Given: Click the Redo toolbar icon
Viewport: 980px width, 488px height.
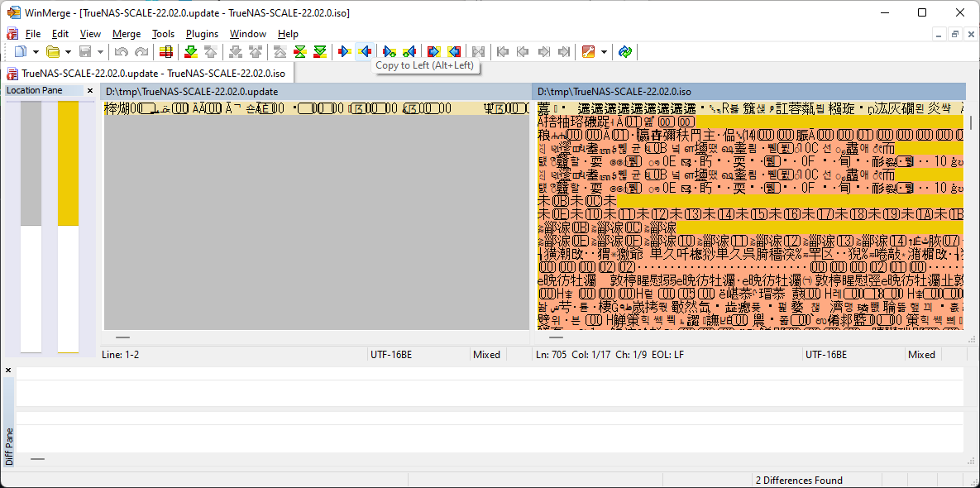Looking at the screenshot, I should [x=142, y=52].
